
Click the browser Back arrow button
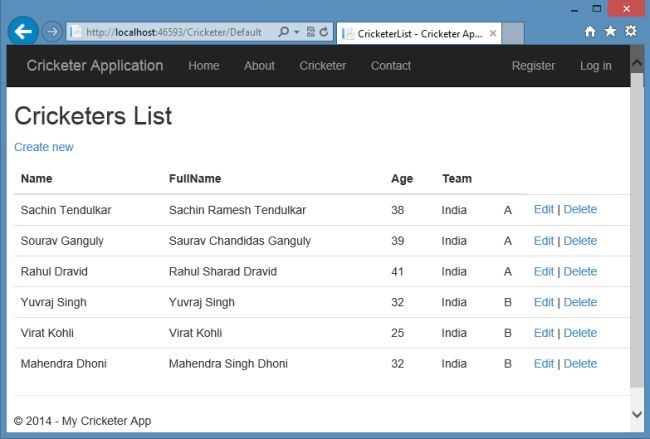tap(23, 32)
